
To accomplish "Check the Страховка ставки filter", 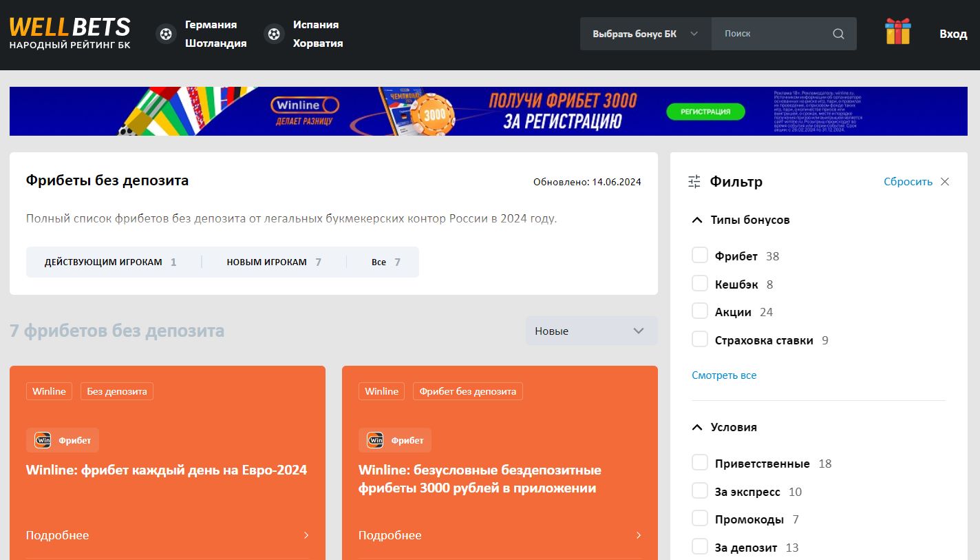I will point(700,340).
